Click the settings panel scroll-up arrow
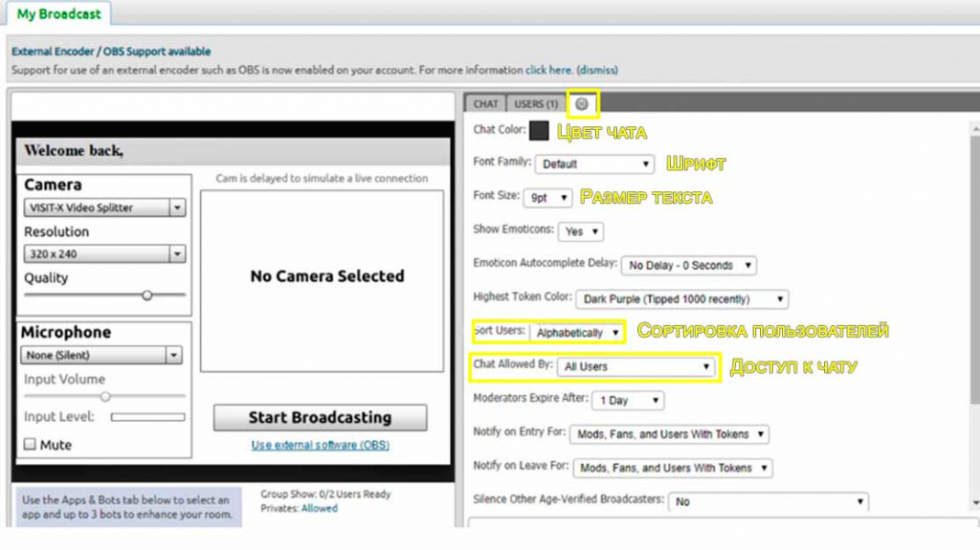The width and height of the screenshot is (980, 550). pyautogui.click(x=975, y=128)
